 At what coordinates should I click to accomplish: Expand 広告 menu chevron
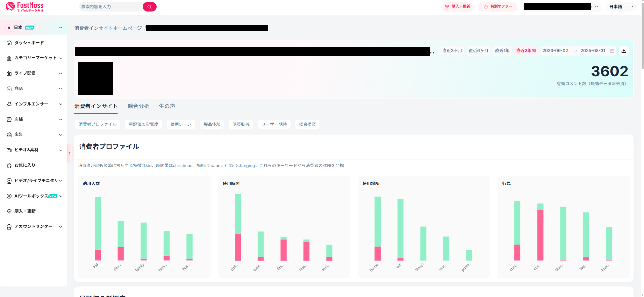click(x=61, y=135)
